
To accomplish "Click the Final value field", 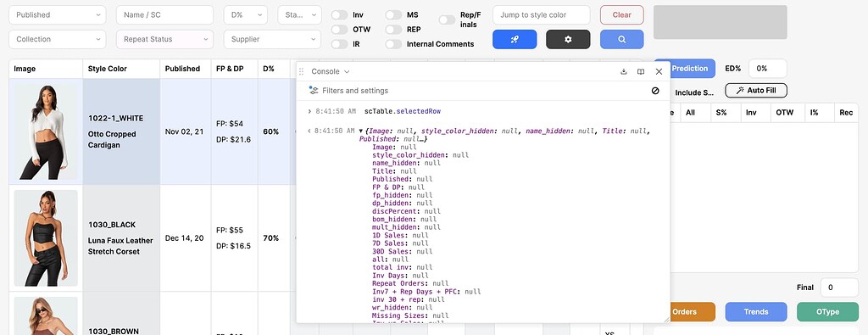I will tap(839, 288).
